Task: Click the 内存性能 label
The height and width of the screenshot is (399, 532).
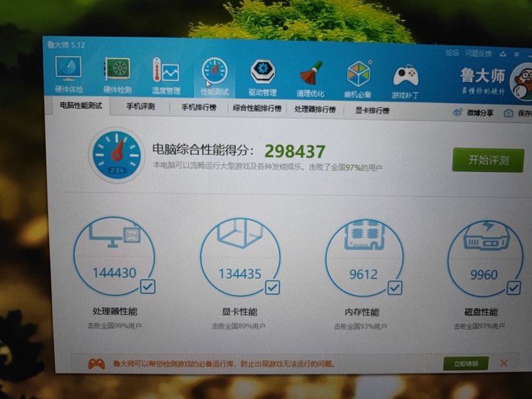Action: [x=362, y=312]
